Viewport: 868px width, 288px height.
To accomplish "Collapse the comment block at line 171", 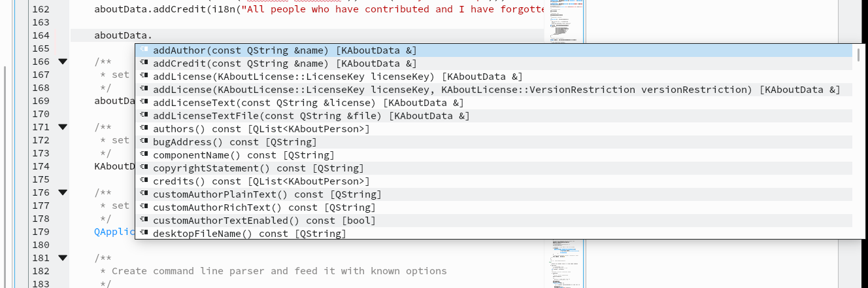I will [x=63, y=127].
